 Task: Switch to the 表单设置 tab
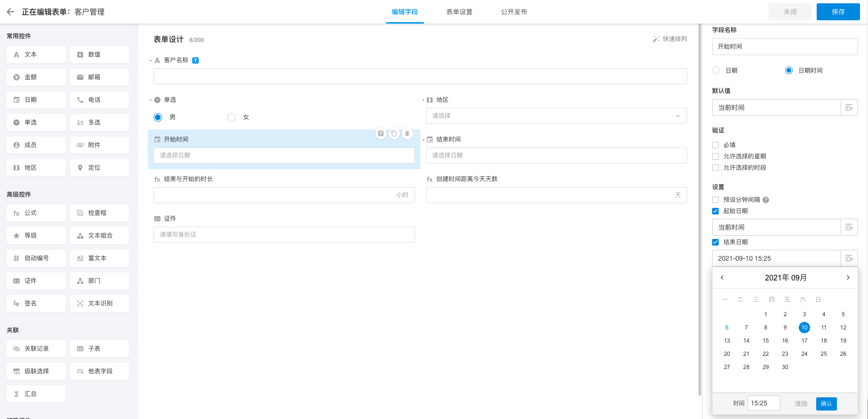point(459,12)
